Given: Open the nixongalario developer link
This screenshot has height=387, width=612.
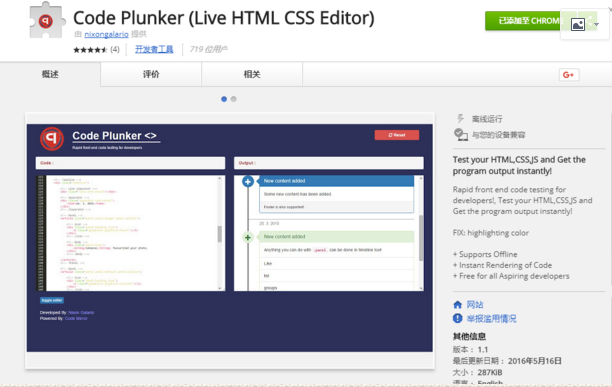Looking at the screenshot, I should 106,34.
